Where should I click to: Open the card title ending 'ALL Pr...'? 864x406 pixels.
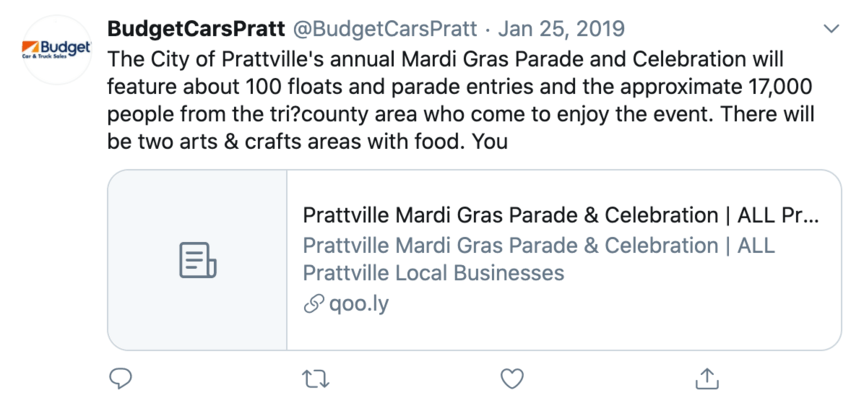(x=561, y=215)
